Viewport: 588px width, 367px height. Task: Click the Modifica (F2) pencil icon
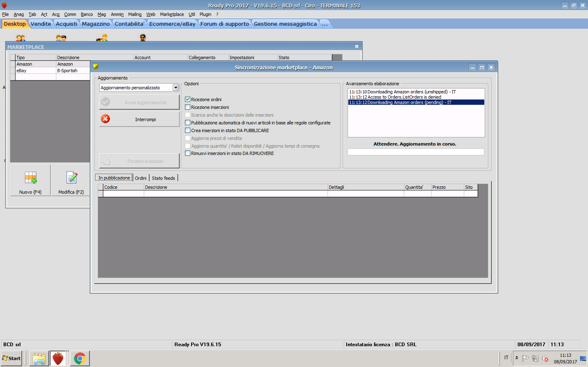click(71, 177)
